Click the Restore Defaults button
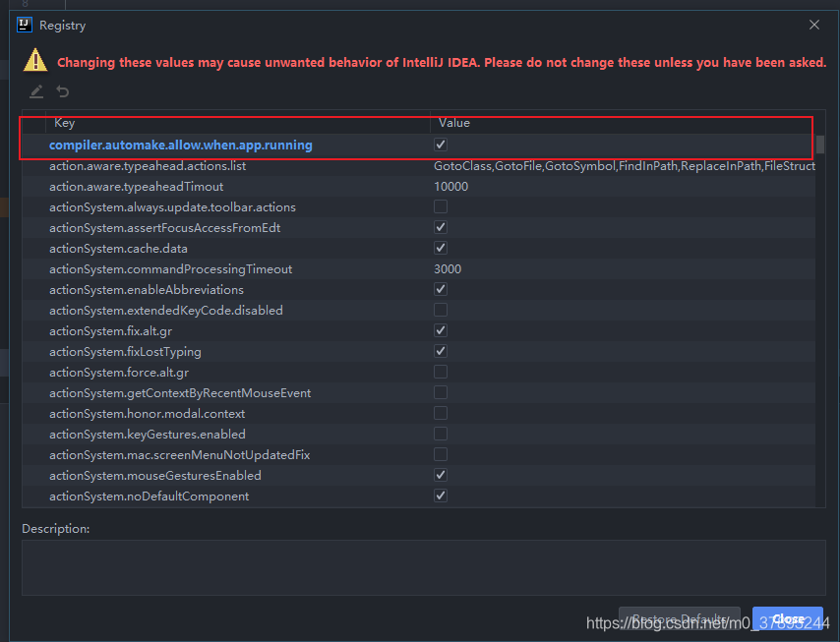Viewport: 840px width, 642px height. (x=680, y=619)
